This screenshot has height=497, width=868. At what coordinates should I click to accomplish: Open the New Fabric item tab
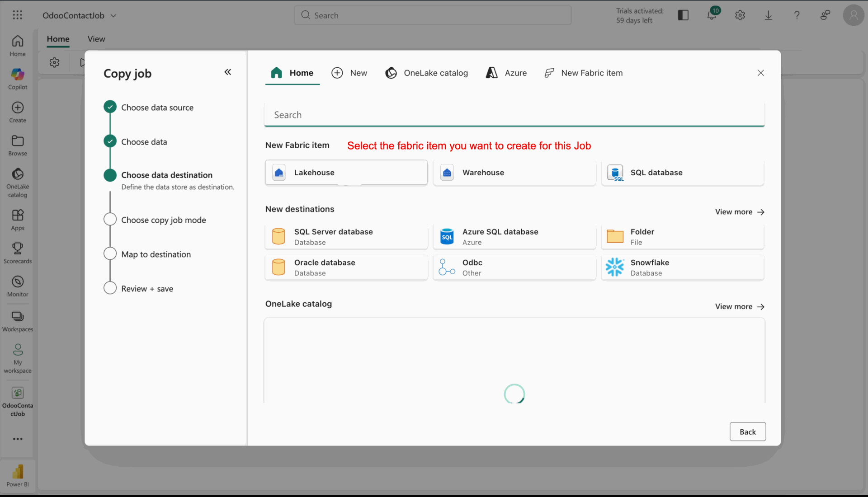(x=583, y=73)
